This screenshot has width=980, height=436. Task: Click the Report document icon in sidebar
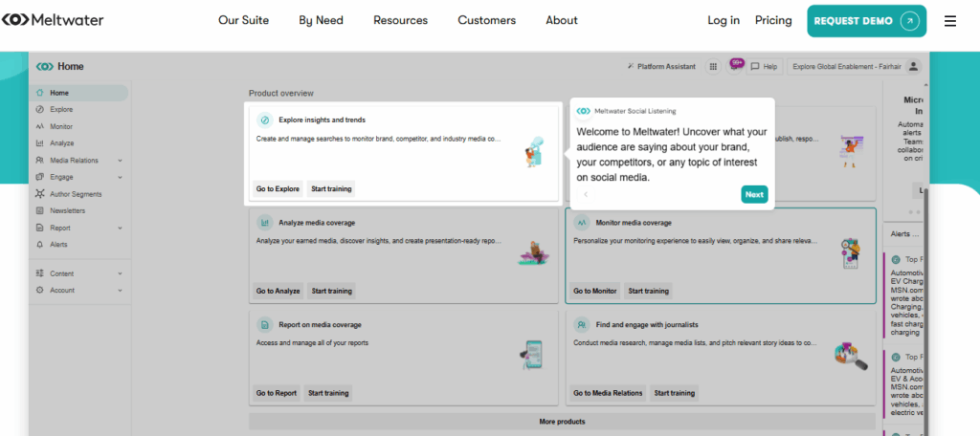(x=40, y=228)
